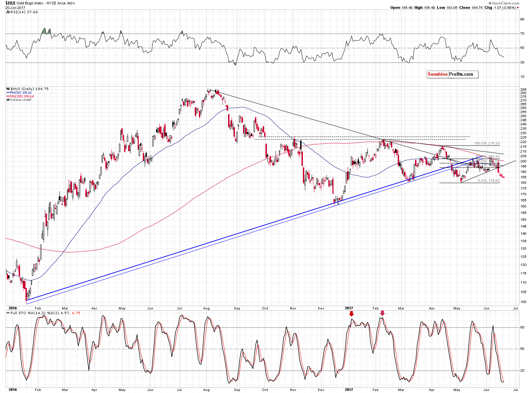
Task: Click the candlestick icon beside $HUI (Daily)
Action: [x=8, y=89]
